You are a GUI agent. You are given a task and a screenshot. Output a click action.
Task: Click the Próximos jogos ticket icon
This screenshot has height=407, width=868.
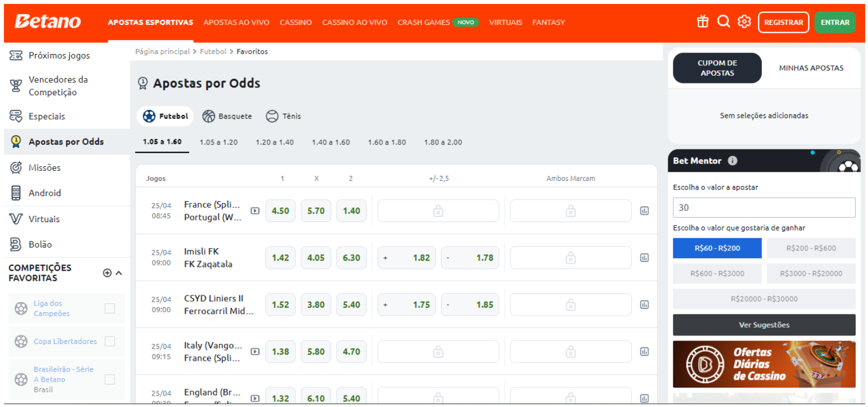click(x=16, y=55)
